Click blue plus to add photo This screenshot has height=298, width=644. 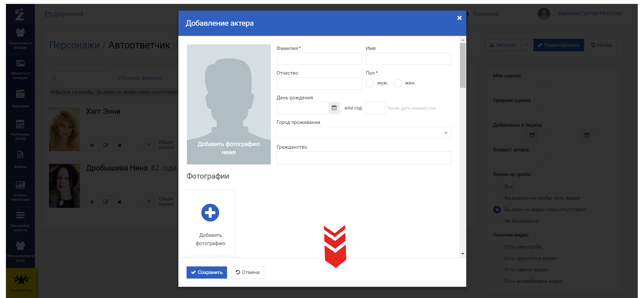click(210, 213)
